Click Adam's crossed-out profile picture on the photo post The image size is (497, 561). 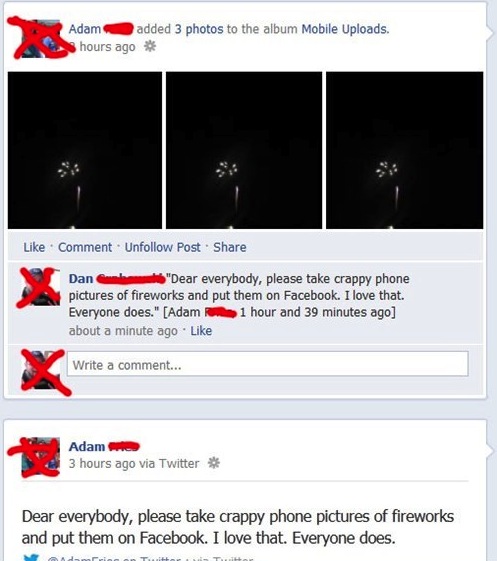pos(40,39)
